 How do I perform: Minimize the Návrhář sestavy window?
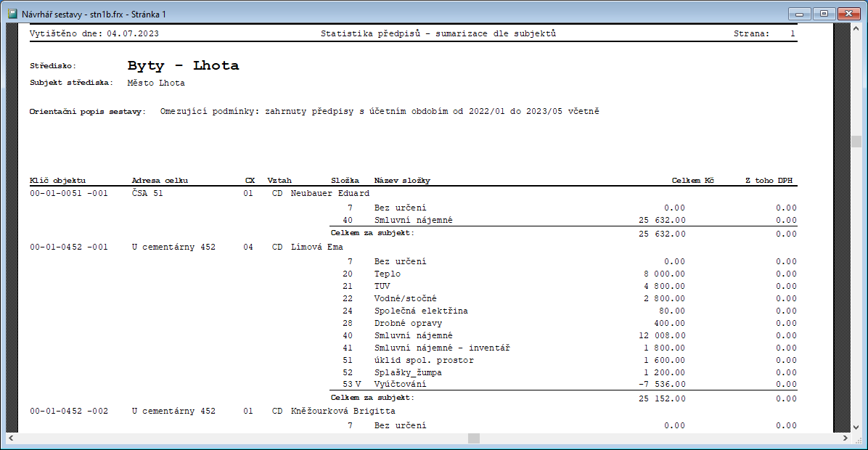(x=802, y=14)
